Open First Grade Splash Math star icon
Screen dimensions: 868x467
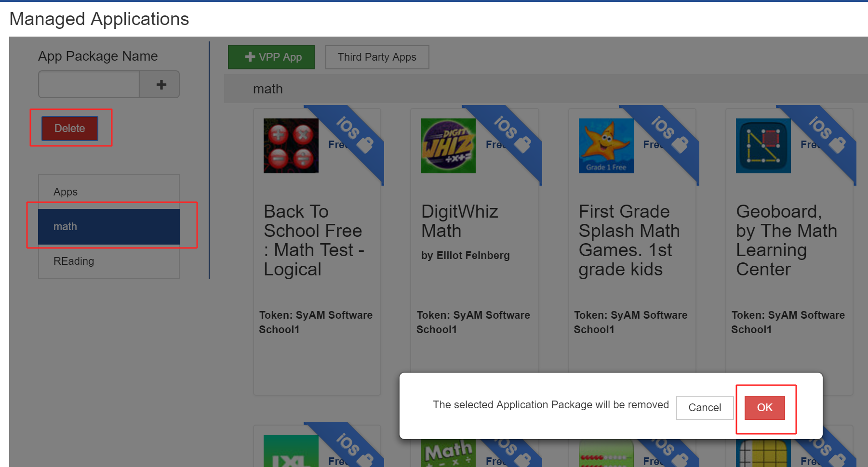606,146
